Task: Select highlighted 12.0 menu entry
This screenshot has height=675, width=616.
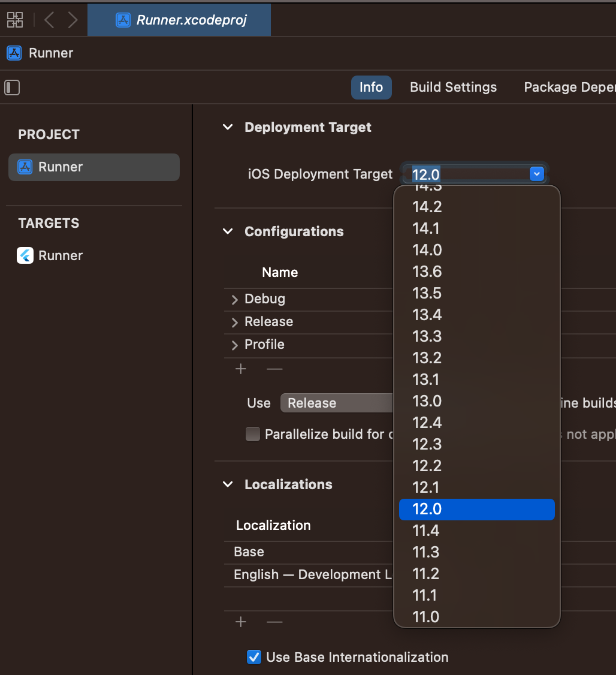Action: coord(476,510)
